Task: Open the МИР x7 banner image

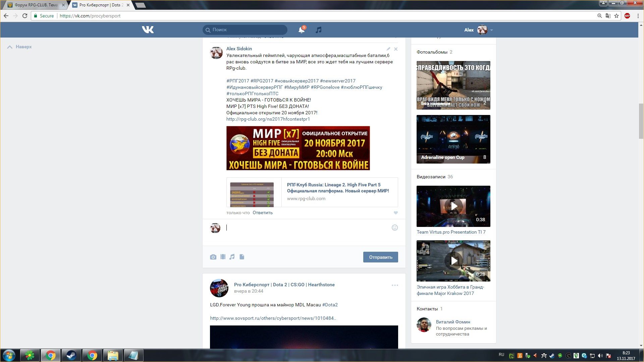Action: (298, 148)
